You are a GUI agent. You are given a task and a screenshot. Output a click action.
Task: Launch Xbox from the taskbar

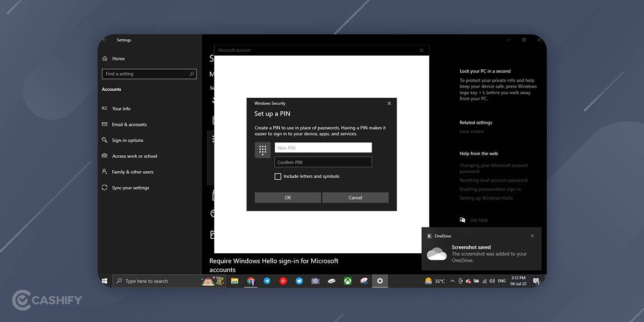347,281
